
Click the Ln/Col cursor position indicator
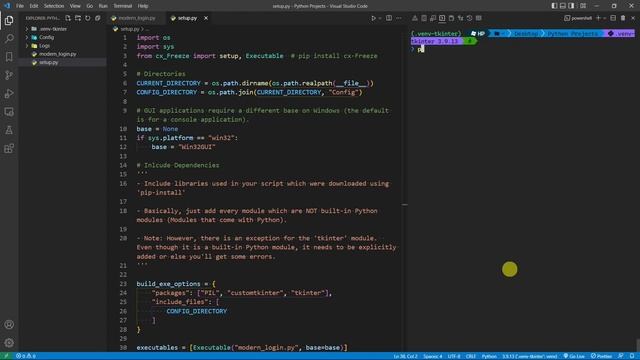(x=405, y=356)
